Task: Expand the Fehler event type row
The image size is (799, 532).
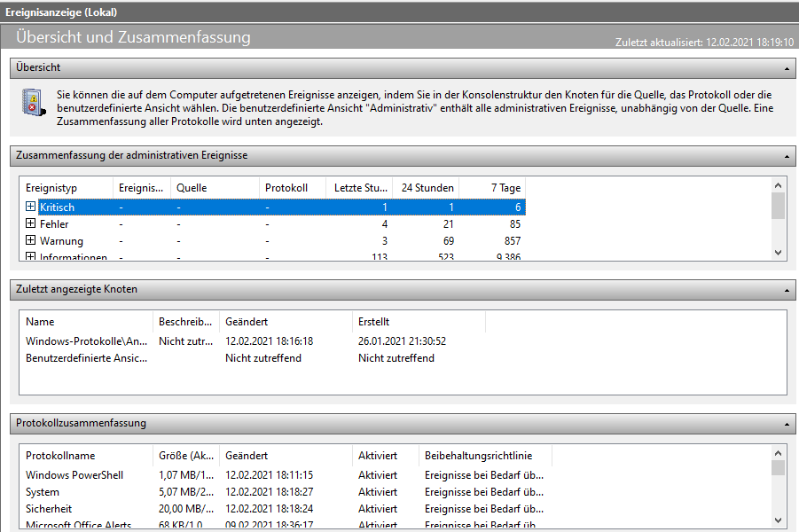Action: click(30, 223)
